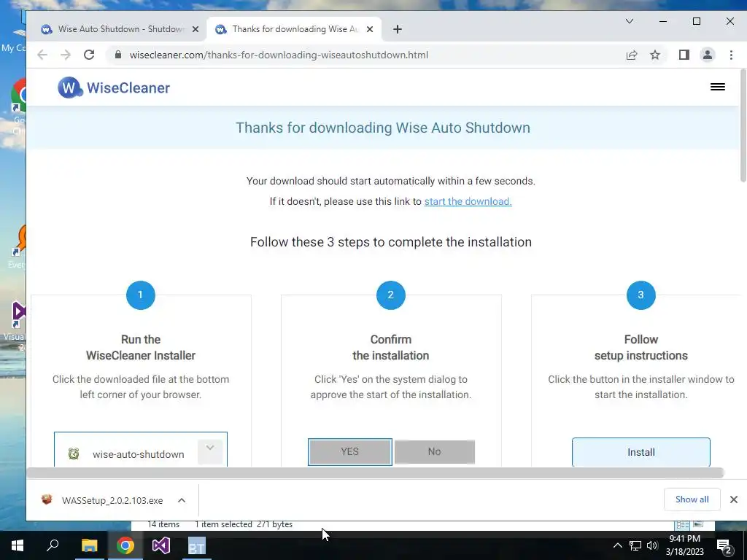This screenshot has width=747, height=560.
Task: Click the WiseCleaner logo
Action: pyautogui.click(x=114, y=87)
